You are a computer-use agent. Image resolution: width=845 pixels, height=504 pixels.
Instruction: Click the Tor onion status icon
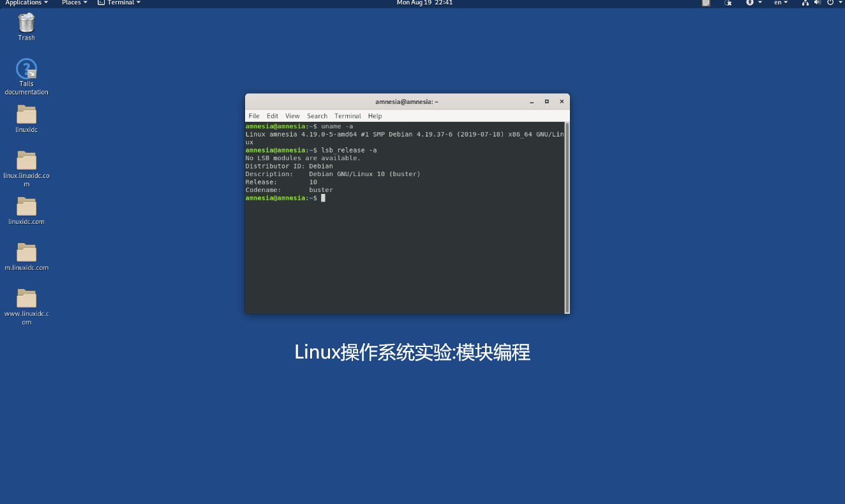(728, 3)
